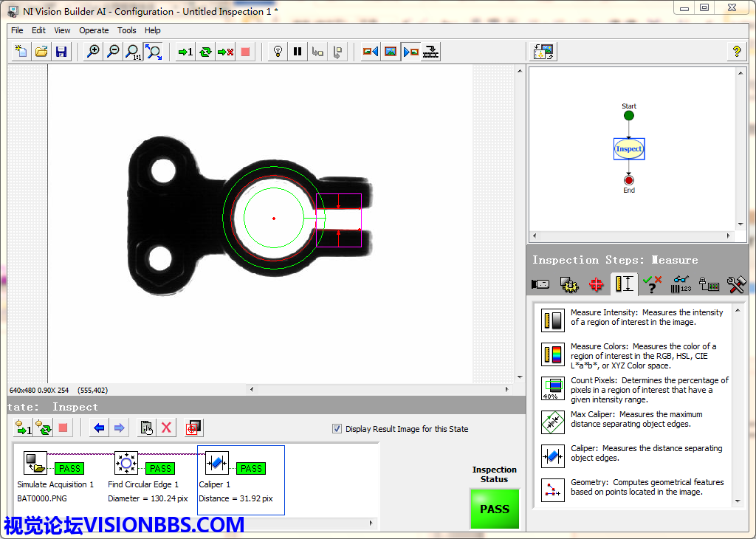Add the Max Caliper step
Image resolution: width=756 pixels, height=539 pixels.
[552, 422]
